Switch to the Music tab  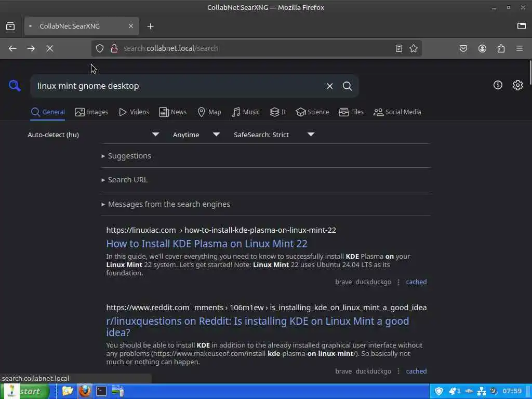tap(246, 112)
